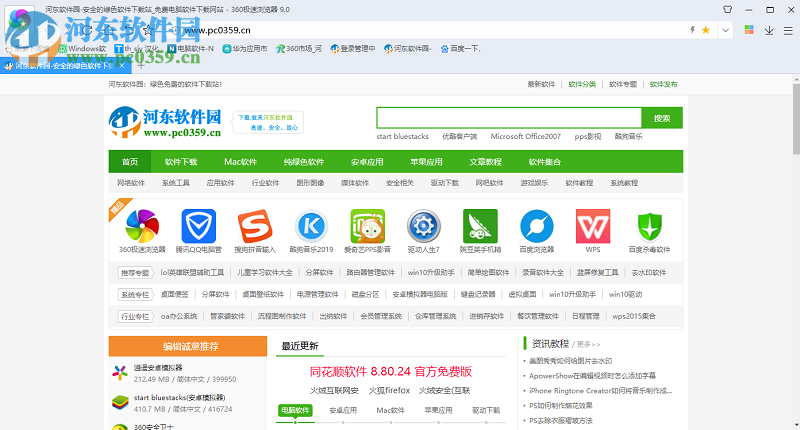The width and height of the screenshot is (800, 430).
Task: Open the 行业专栏 tag label
Action: point(135,317)
